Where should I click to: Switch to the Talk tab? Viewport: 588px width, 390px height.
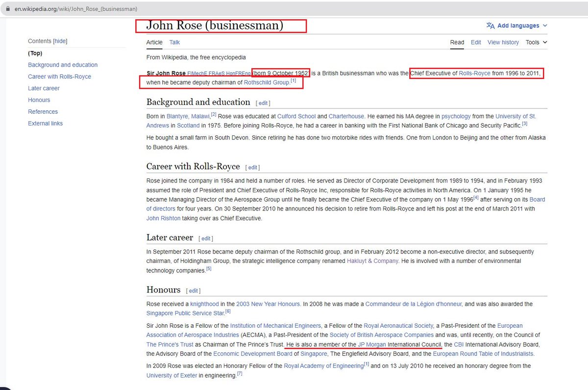coord(174,42)
